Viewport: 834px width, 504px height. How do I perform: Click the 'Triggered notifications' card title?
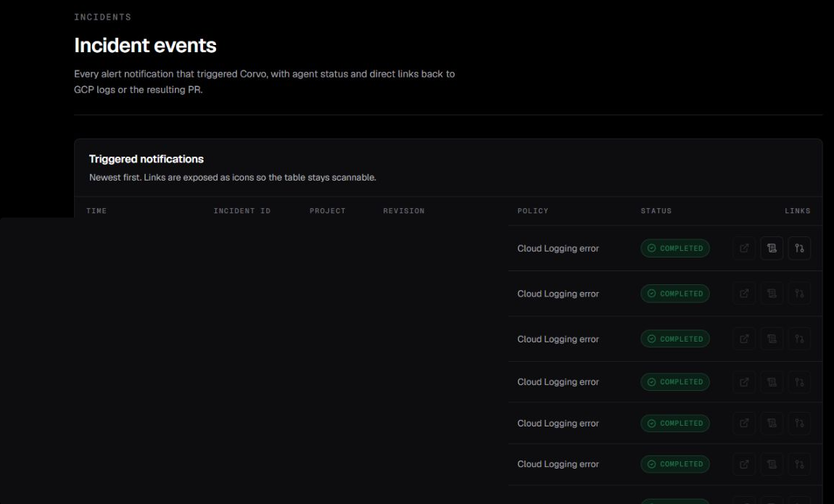point(146,159)
